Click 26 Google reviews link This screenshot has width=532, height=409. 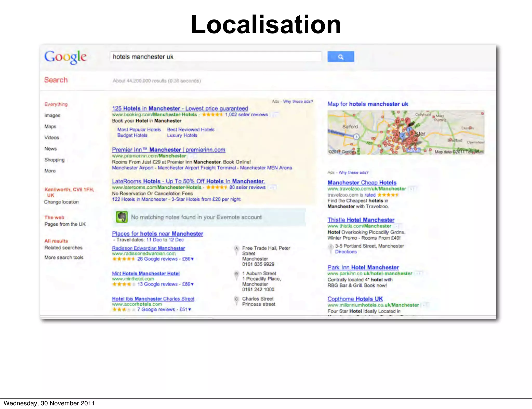(x=157, y=259)
